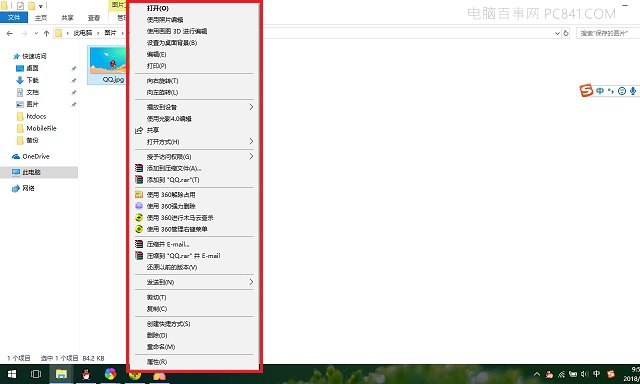
Task: Click the Task View taskbar icon
Action: click(36, 374)
